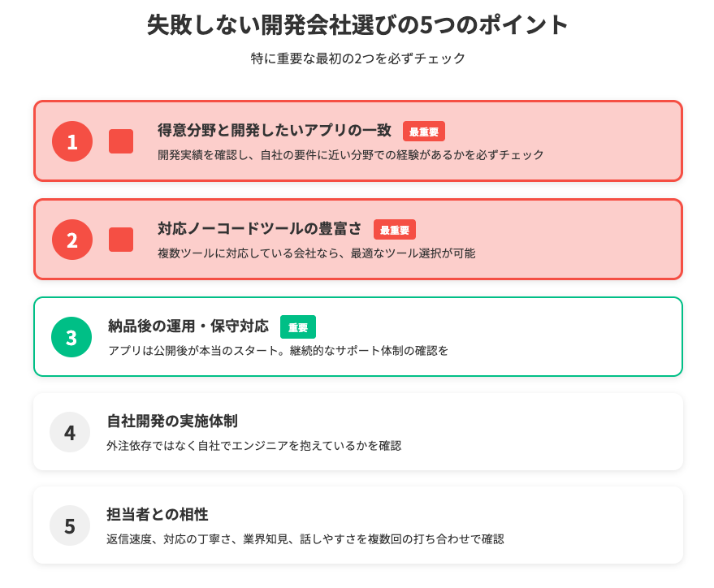Click description starting with 返信速度、対応の丁寧さ
Viewport: 714px width, 588px height.
pyautogui.click(x=305, y=539)
